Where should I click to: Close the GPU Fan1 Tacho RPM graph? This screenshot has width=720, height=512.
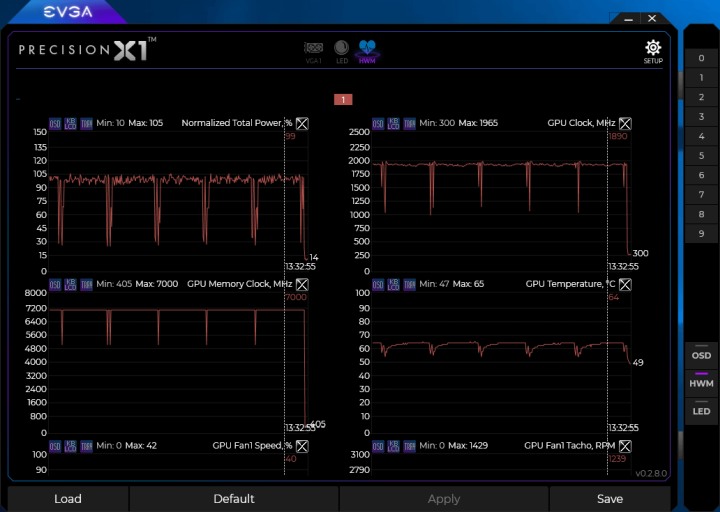625,446
